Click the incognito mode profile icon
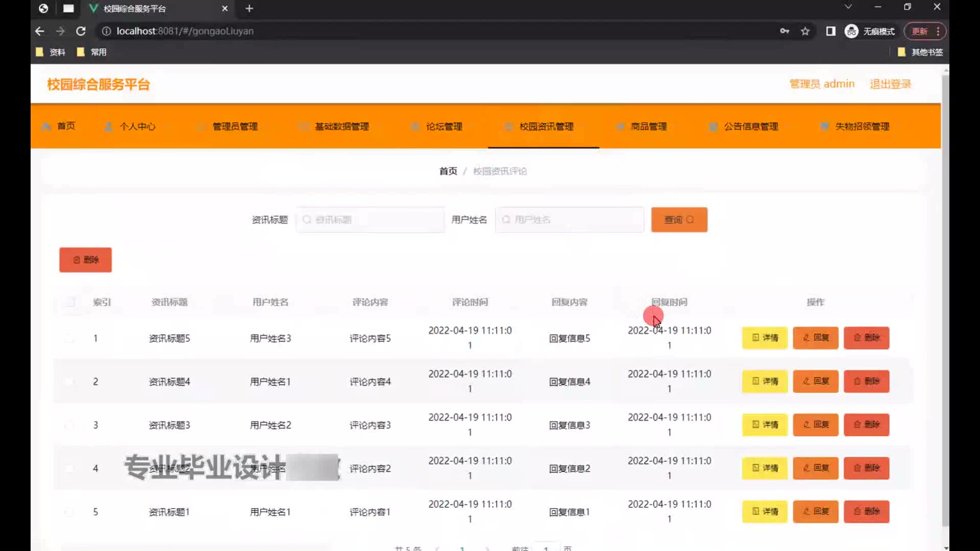Image resolution: width=980 pixels, height=551 pixels. pyautogui.click(x=851, y=31)
